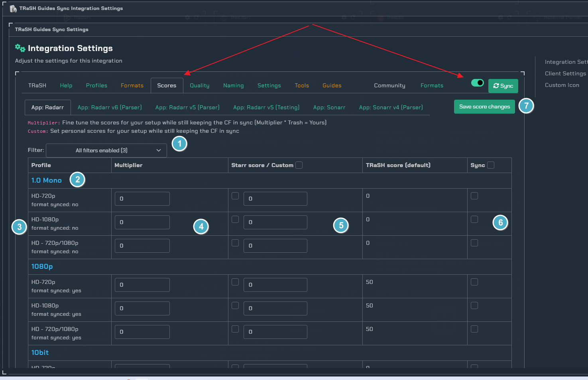
Task: Click the numbered marker 7 badge
Action: point(526,106)
